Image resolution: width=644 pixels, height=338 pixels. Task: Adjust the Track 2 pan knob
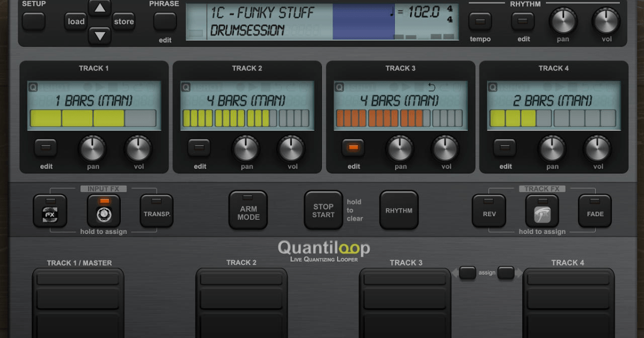pos(246,150)
